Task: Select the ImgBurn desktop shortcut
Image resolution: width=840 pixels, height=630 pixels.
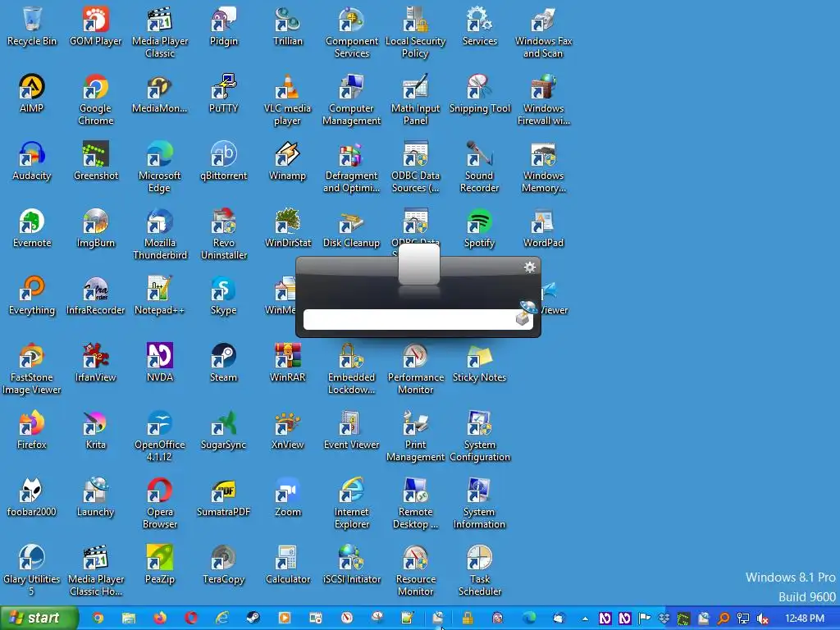Action: [95, 228]
